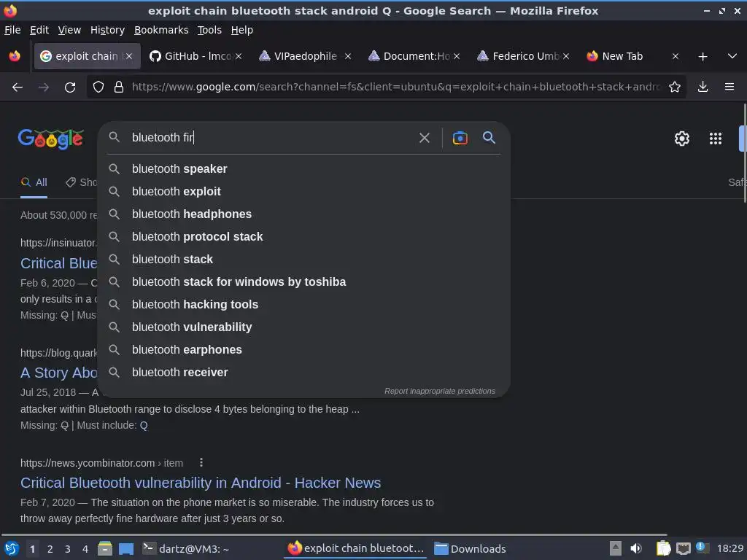Go back to the previous page
Image resolution: width=747 pixels, height=560 pixels.
(18, 87)
